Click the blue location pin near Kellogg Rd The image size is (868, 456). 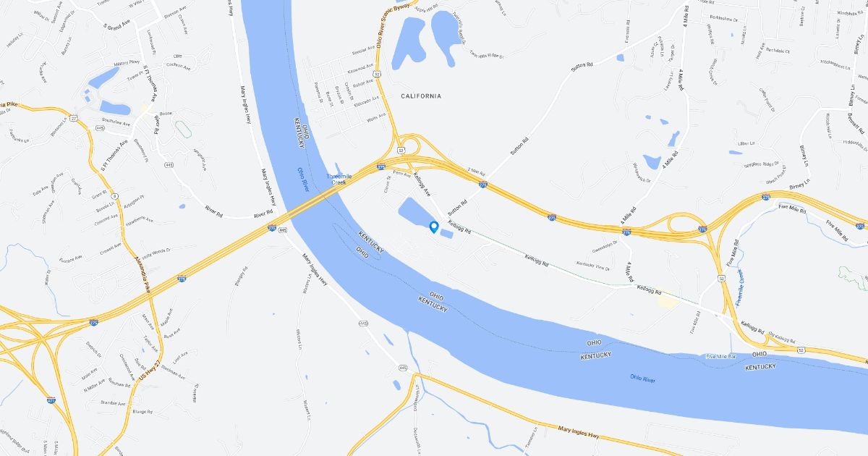click(x=434, y=227)
